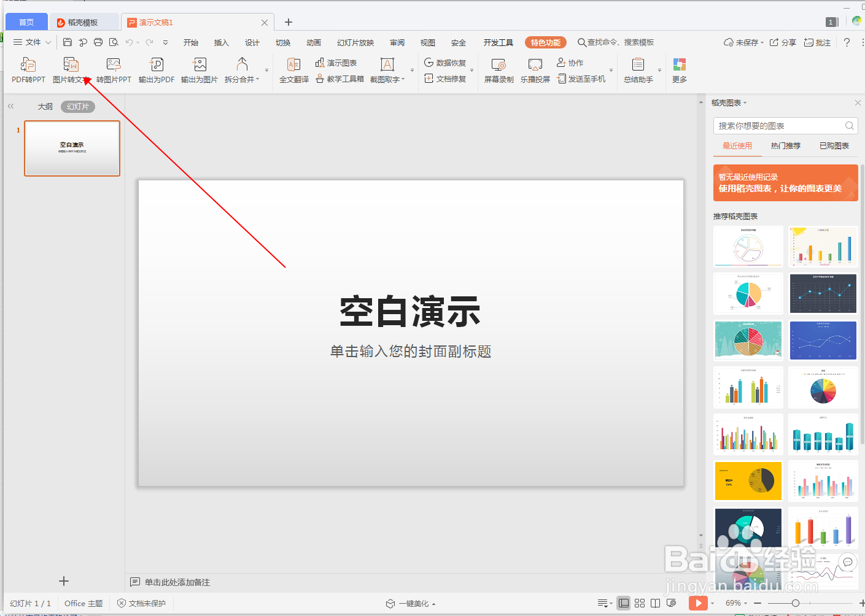Open the 总结助手 summary assistant

click(637, 70)
